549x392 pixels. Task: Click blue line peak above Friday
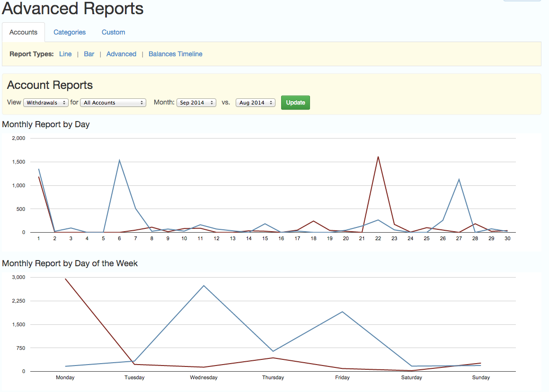click(342, 312)
